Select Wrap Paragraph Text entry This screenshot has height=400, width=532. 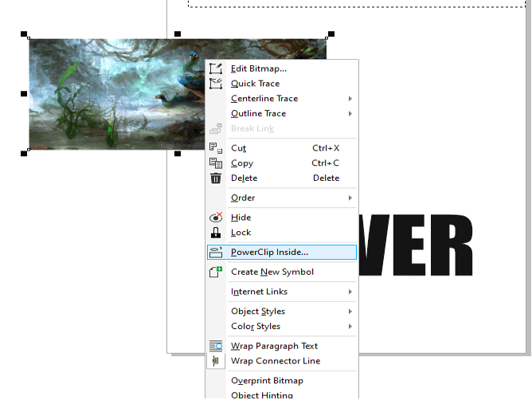click(x=282, y=346)
